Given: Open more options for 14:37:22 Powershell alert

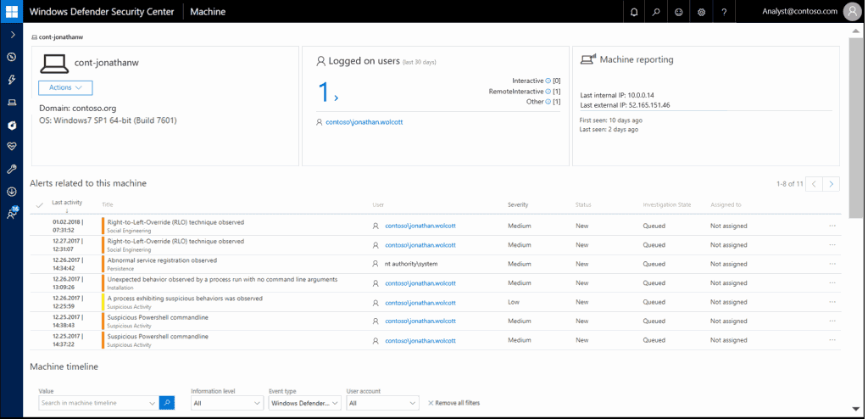Looking at the screenshot, I should (x=832, y=340).
